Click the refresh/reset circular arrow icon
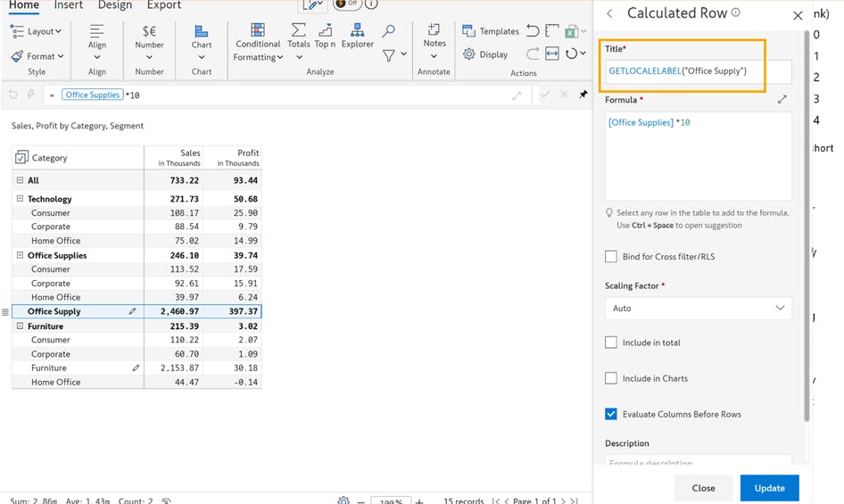The width and height of the screenshot is (844, 504). (571, 54)
